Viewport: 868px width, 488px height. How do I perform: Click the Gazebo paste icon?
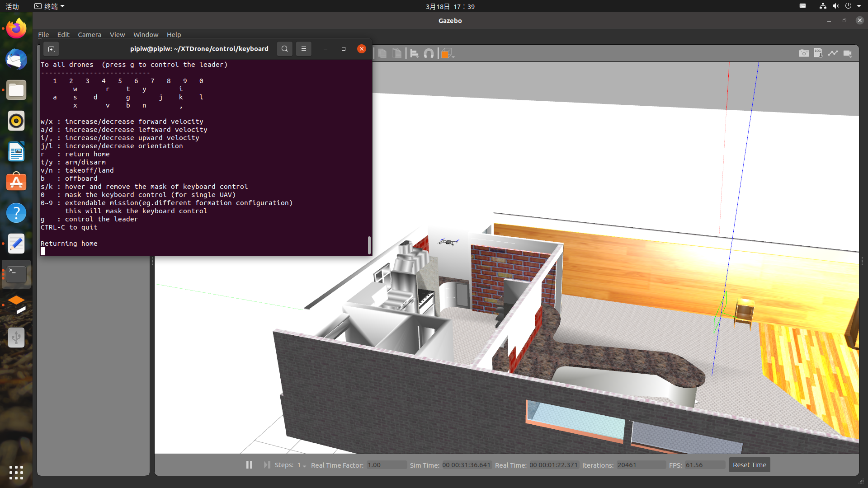[x=396, y=54]
